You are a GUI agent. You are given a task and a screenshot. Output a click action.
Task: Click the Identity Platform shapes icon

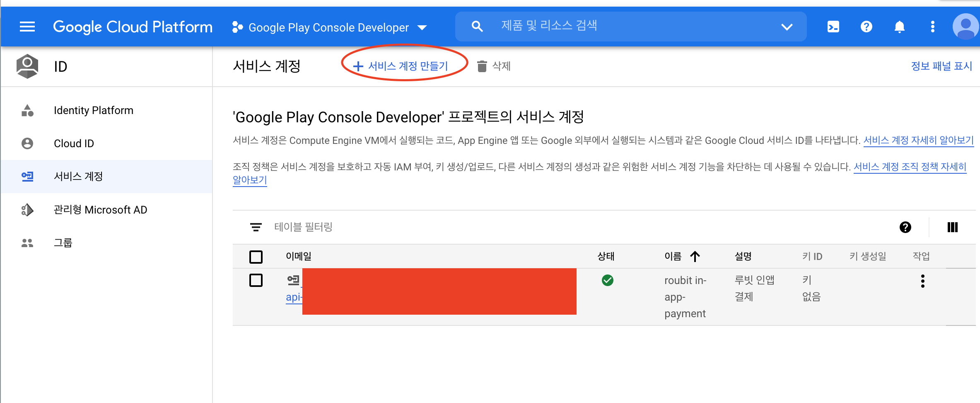tap(27, 110)
